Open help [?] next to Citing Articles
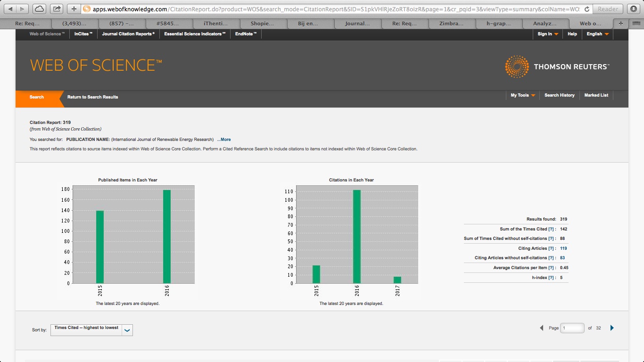This screenshot has height=362, width=644. [551, 248]
